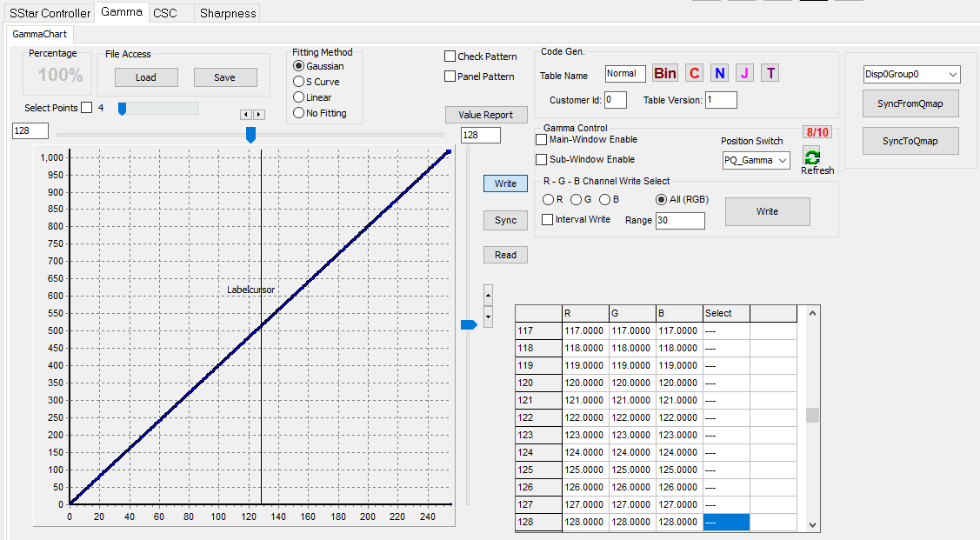Click the left arrow above the chart
This screenshot has width=980, height=540.
[246, 115]
